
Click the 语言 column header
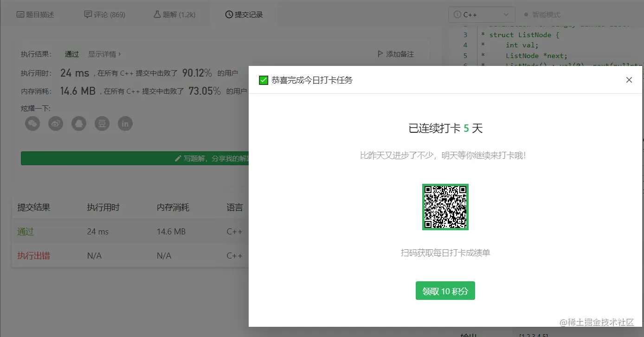(x=235, y=207)
